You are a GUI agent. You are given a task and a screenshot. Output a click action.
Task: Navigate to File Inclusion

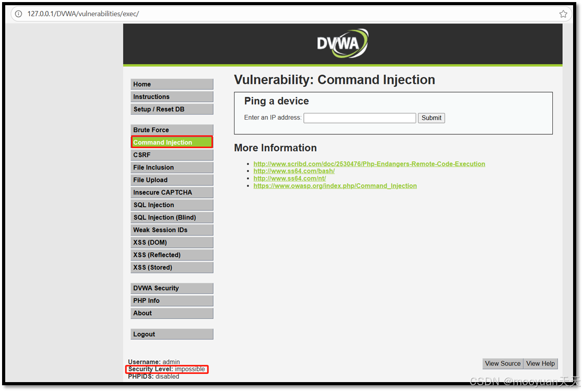click(x=172, y=168)
